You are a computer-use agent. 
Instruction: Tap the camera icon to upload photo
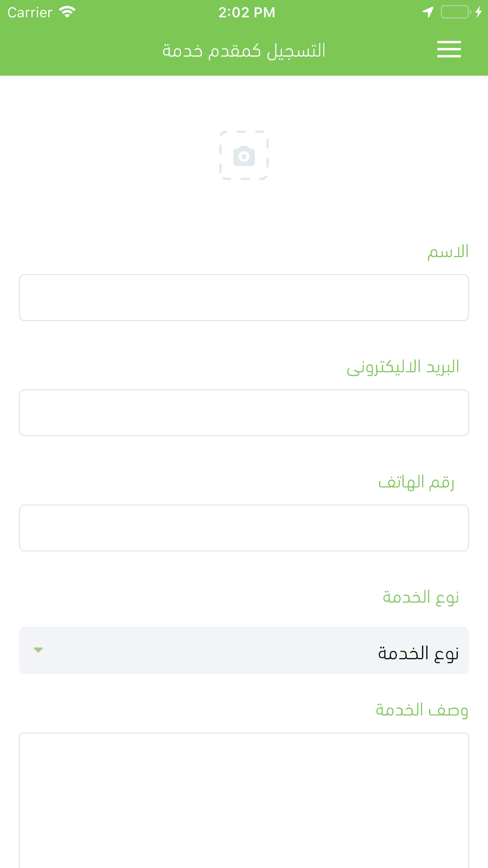pos(244,156)
